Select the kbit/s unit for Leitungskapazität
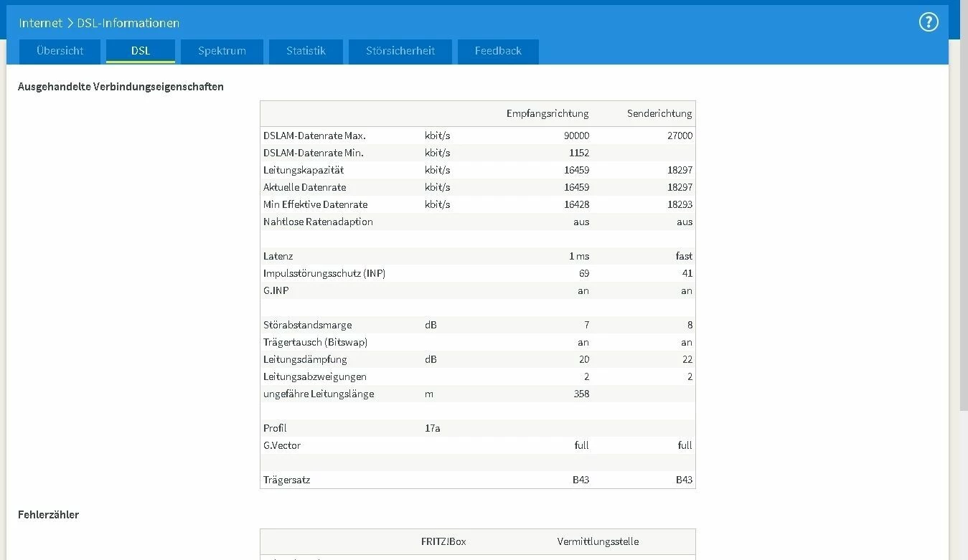This screenshot has width=968, height=560. [x=438, y=170]
